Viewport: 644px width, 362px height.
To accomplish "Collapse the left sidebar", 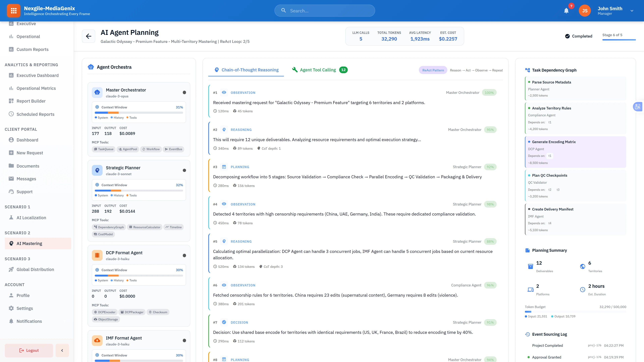I will pyautogui.click(x=62, y=350).
